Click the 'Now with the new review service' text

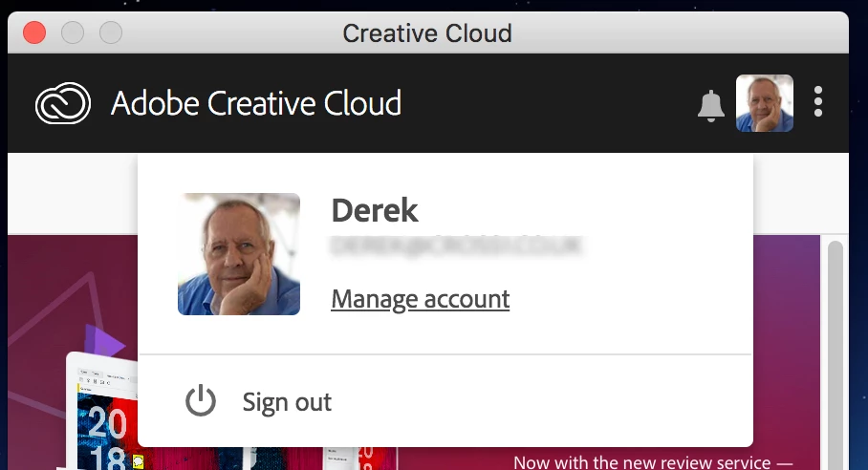pos(653,462)
